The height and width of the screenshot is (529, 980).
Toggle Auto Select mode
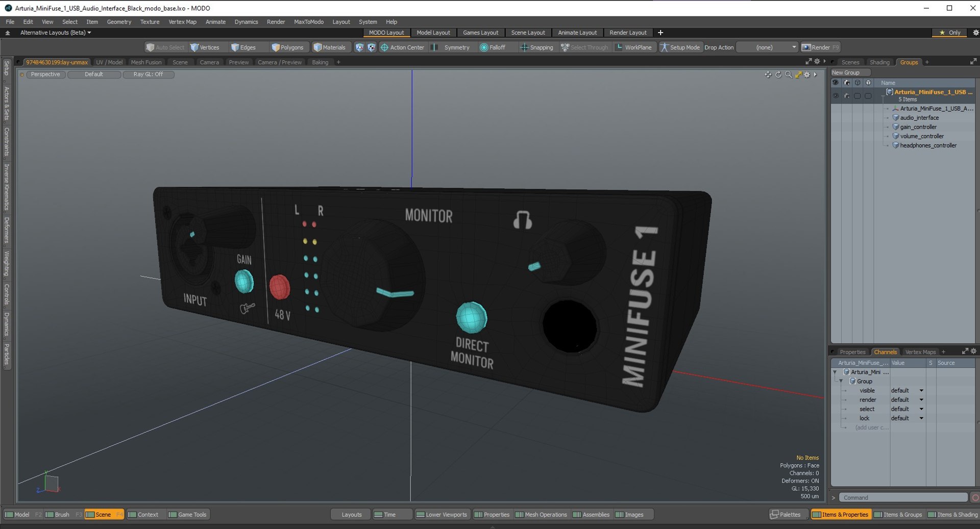click(x=165, y=47)
